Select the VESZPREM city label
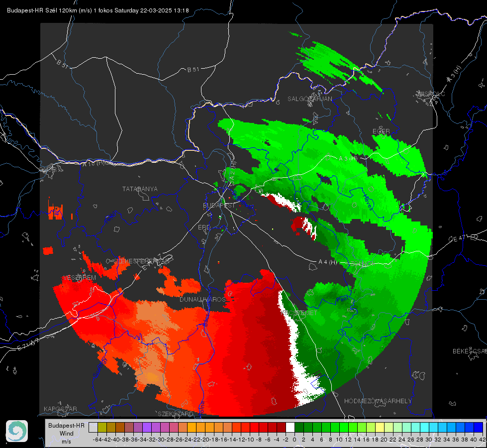487x448 pixels. pyautogui.click(x=80, y=278)
